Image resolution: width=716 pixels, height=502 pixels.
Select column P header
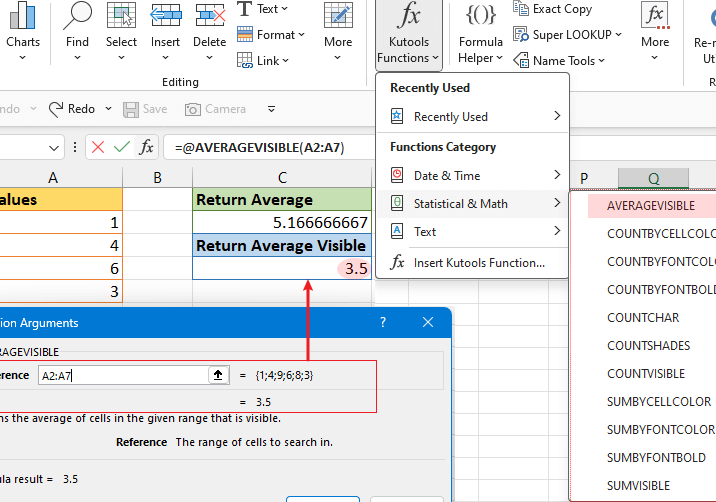584,178
